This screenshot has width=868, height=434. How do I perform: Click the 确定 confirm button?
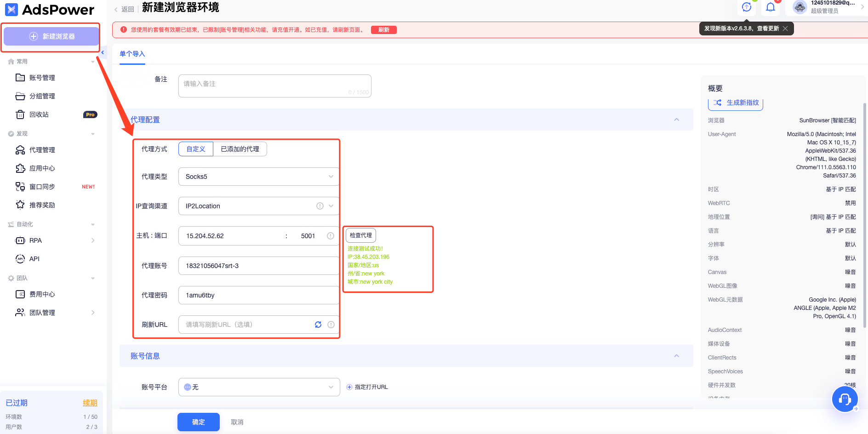click(x=199, y=422)
